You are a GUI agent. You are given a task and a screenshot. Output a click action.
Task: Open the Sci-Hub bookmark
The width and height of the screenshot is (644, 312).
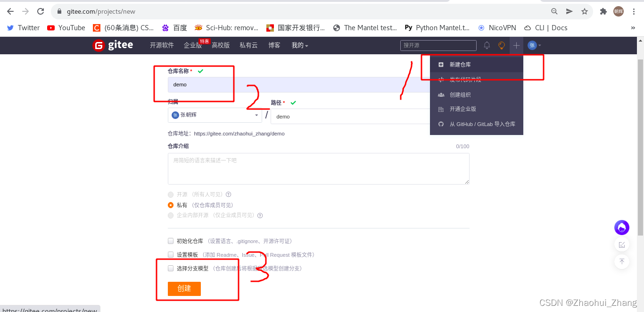click(227, 28)
